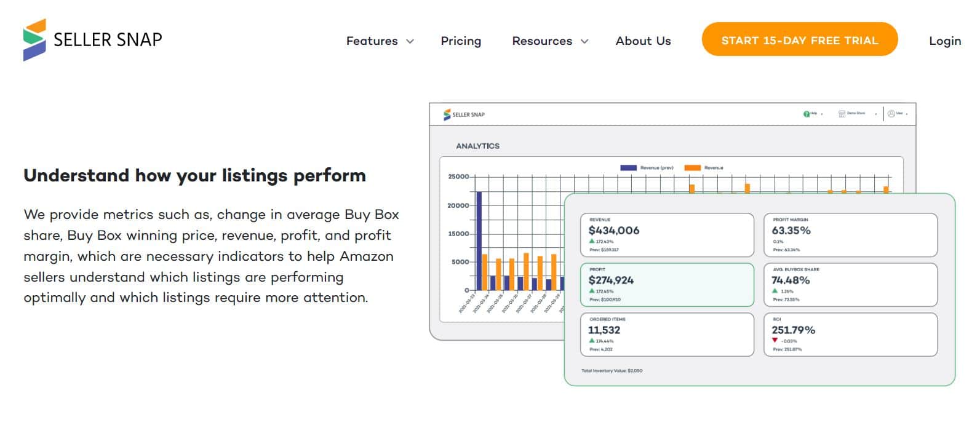The image size is (980, 444).
Task: Click the dark blue Revenue (prev) legend swatch
Action: pyautogui.click(x=628, y=167)
